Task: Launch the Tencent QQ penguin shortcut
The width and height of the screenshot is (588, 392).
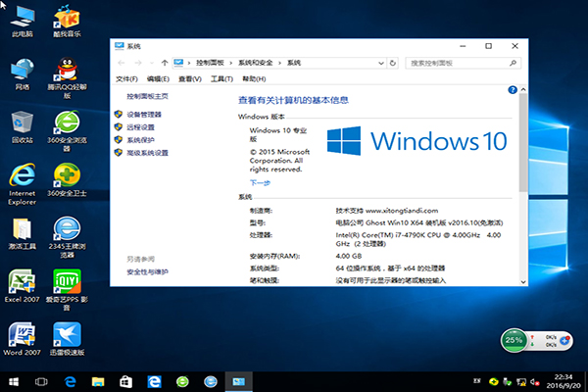Action: click(x=67, y=78)
